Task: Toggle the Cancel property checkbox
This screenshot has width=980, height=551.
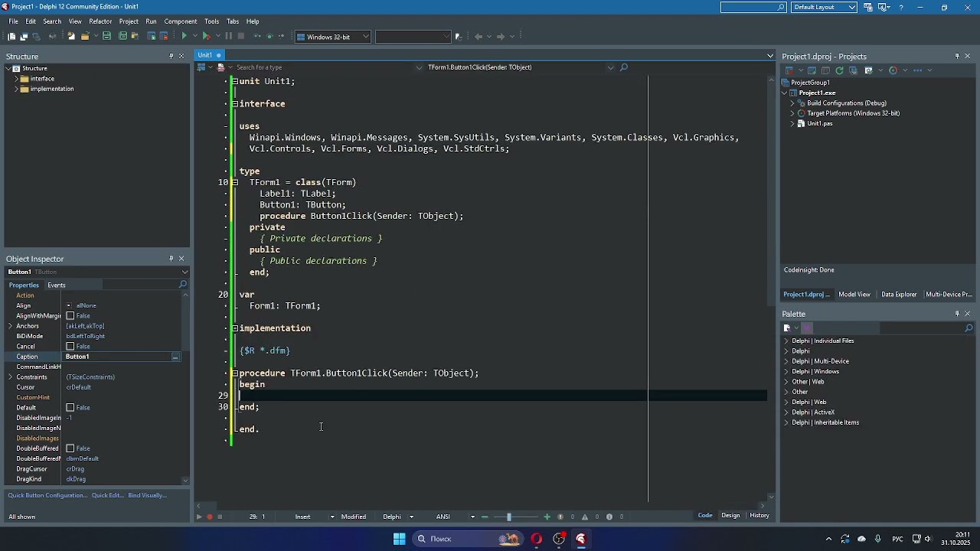Action: 70,347
